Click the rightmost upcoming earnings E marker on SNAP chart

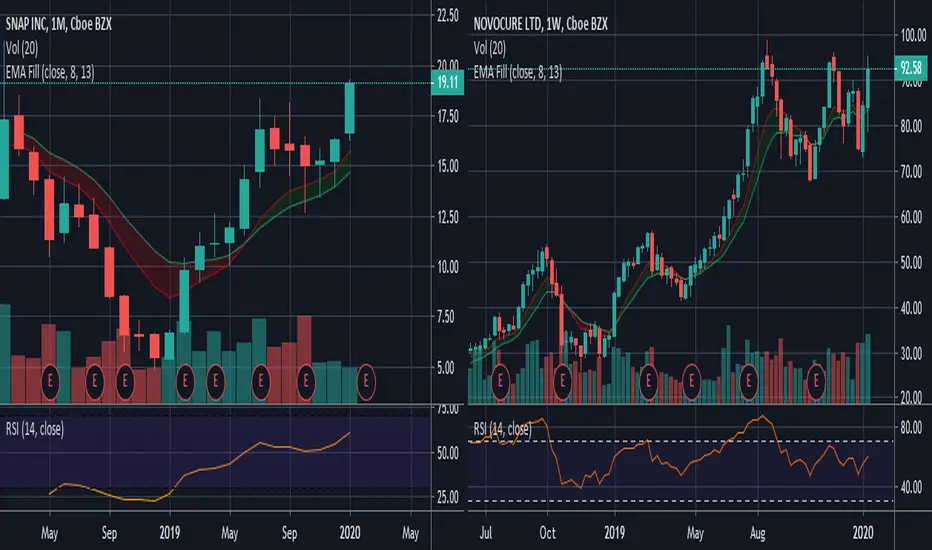(x=366, y=381)
